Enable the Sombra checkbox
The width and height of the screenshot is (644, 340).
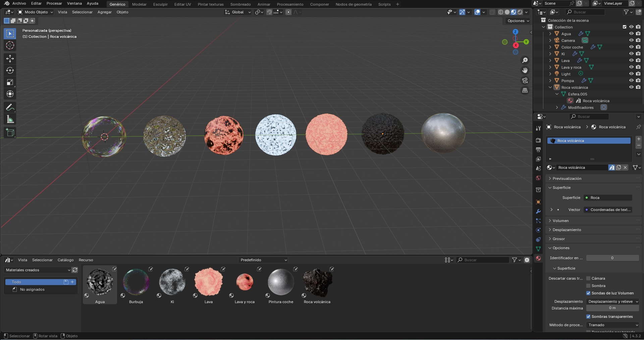(x=588, y=286)
